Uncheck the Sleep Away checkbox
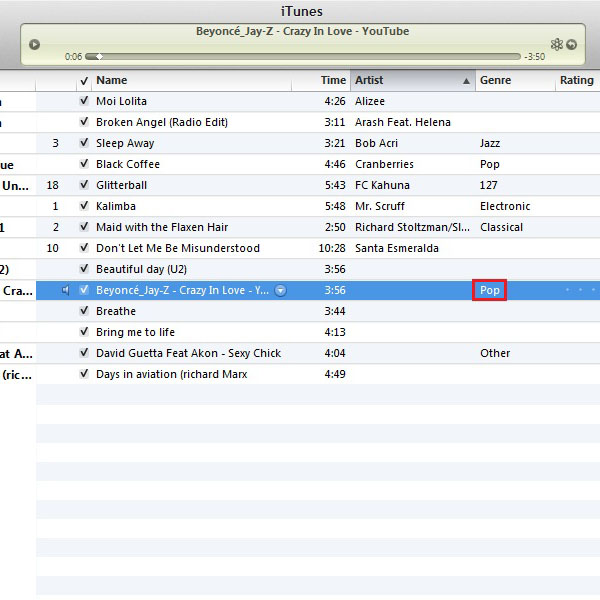600x600 pixels. pyautogui.click(x=84, y=143)
